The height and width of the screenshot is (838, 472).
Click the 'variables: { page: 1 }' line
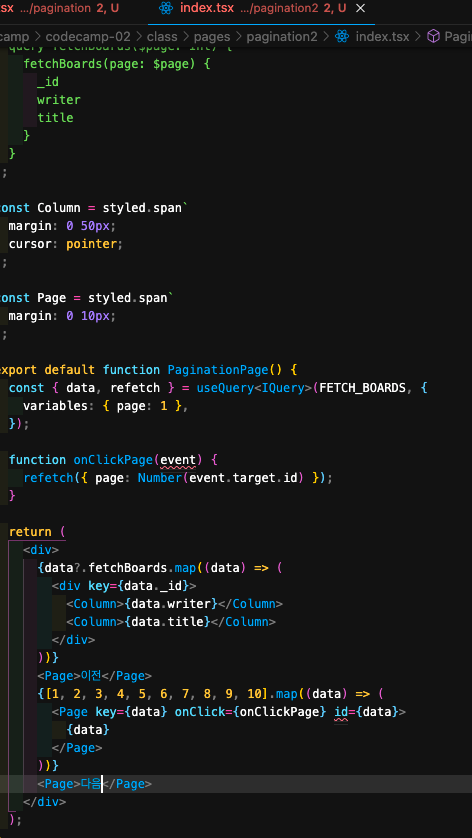point(106,406)
